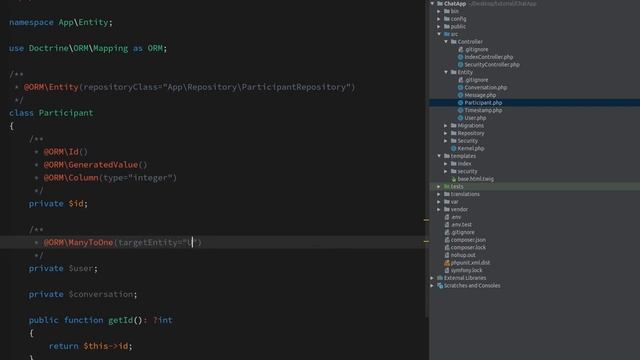This screenshot has width=640, height=360.
Task: Select the templates folder label
Action: click(463, 156)
